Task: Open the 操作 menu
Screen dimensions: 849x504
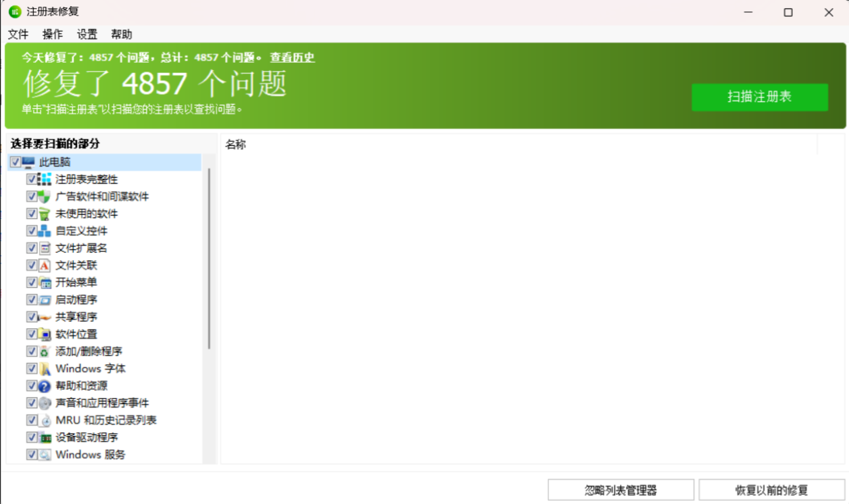Action: [53, 34]
